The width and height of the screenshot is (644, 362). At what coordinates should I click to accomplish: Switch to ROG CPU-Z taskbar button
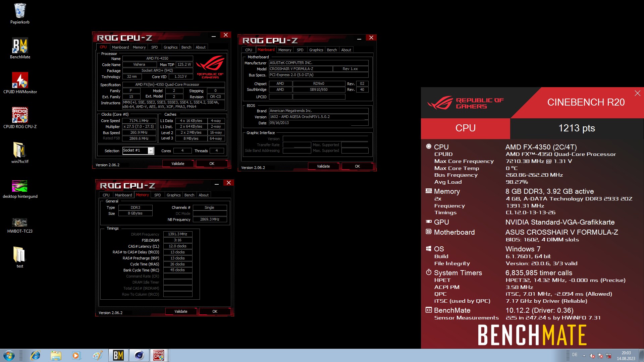[159, 355]
